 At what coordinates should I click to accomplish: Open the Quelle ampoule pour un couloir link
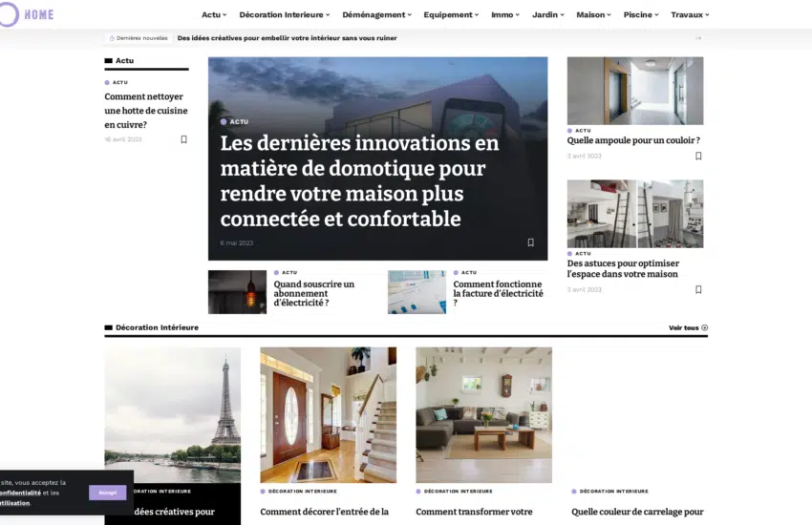coord(633,140)
